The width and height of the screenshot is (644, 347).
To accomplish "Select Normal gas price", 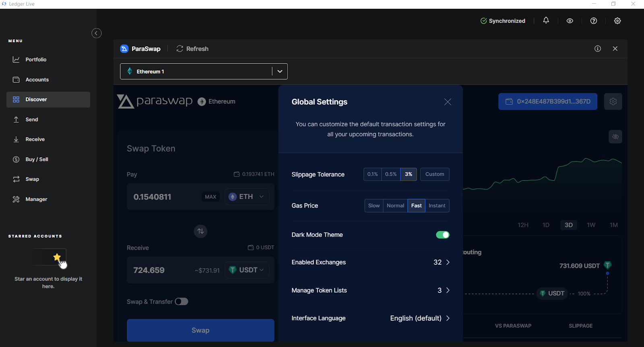I will [x=395, y=205].
